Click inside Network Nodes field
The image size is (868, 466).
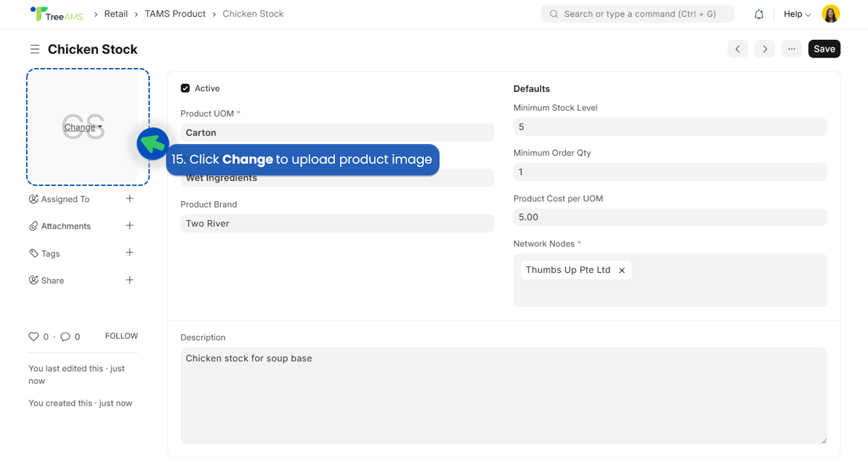670,280
